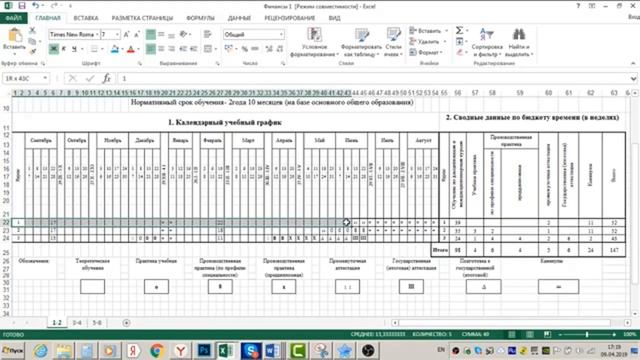Viewport: 640px width, 360px height.
Task: Open Условное форматирование menu
Action: point(314,42)
